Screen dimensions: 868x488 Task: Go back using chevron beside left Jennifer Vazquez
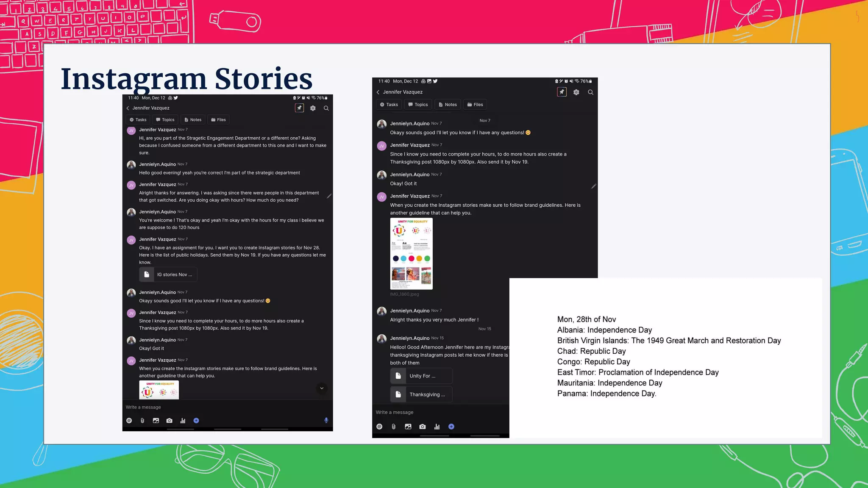click(x=128, y=108)
